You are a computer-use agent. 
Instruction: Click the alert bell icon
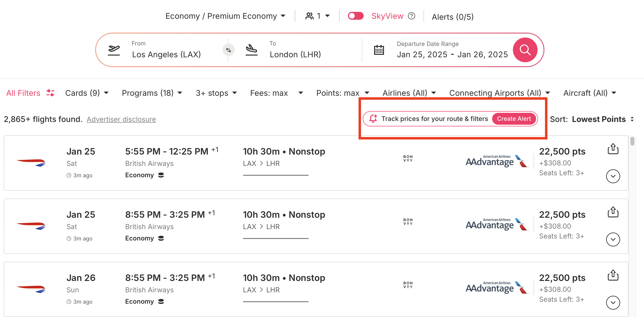(373, 119)
